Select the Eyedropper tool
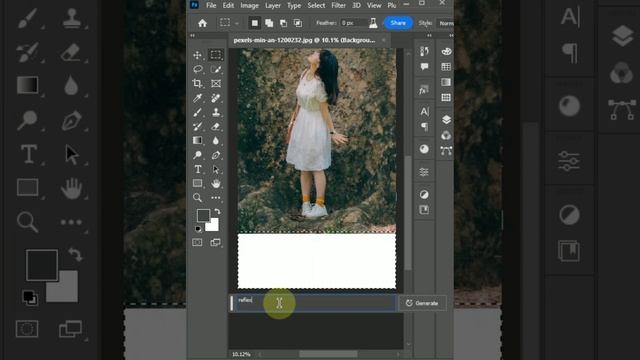The image size is (640, 360). (x=198, y=98)
